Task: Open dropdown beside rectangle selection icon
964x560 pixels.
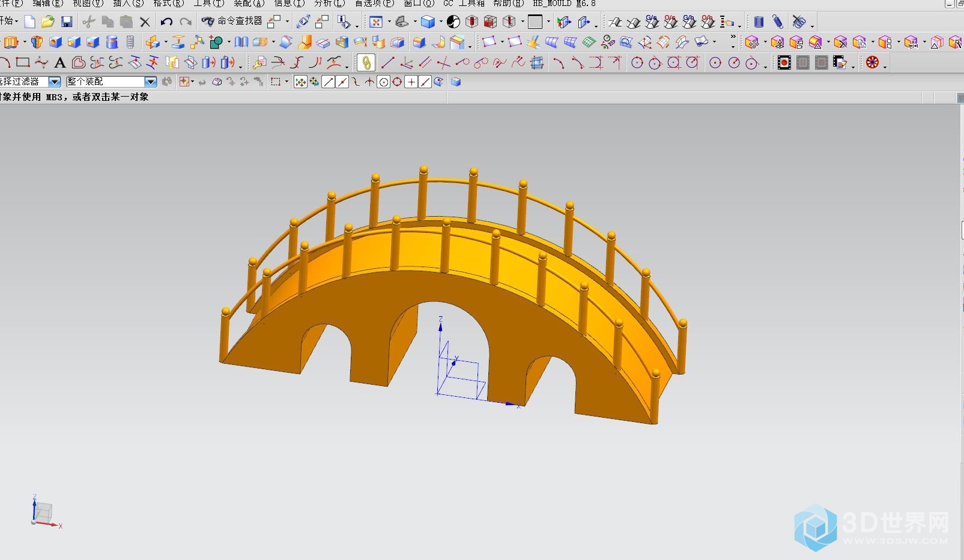Action: click(x=287, y=82)
